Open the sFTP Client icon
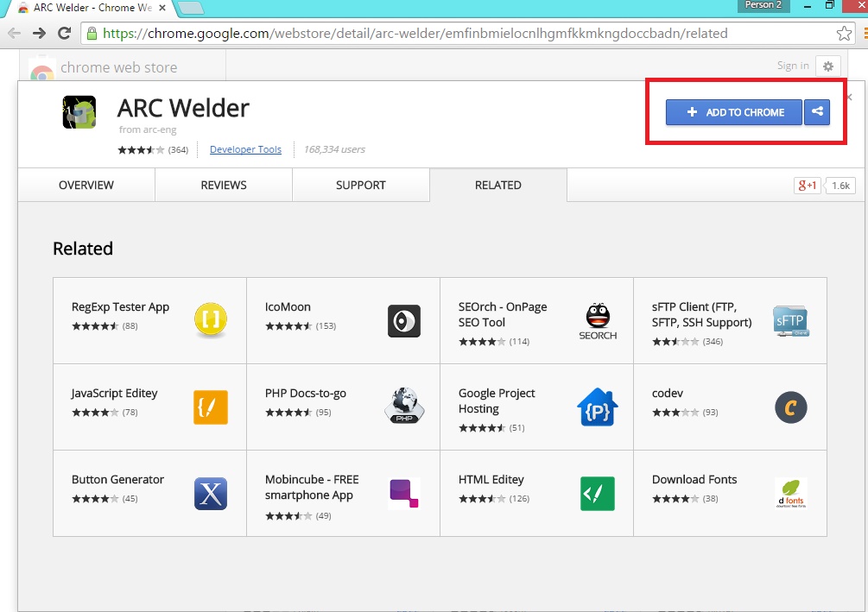This screenshot has width=868, height=612. (791, 321)
